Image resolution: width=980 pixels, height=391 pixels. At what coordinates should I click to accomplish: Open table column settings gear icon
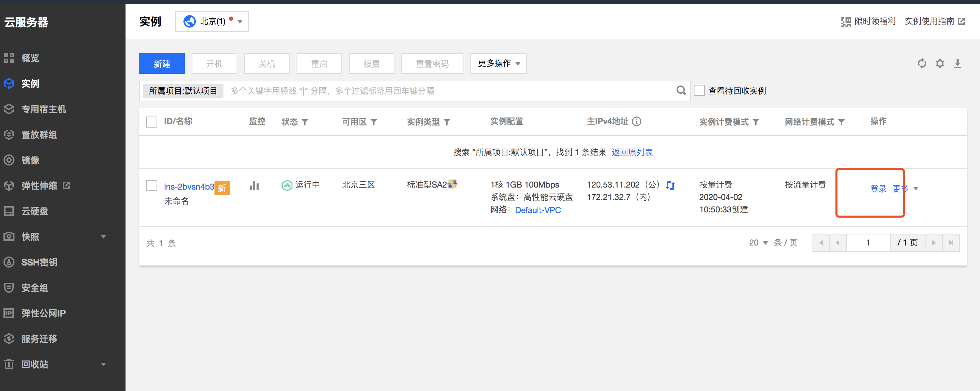click(940, 63)
